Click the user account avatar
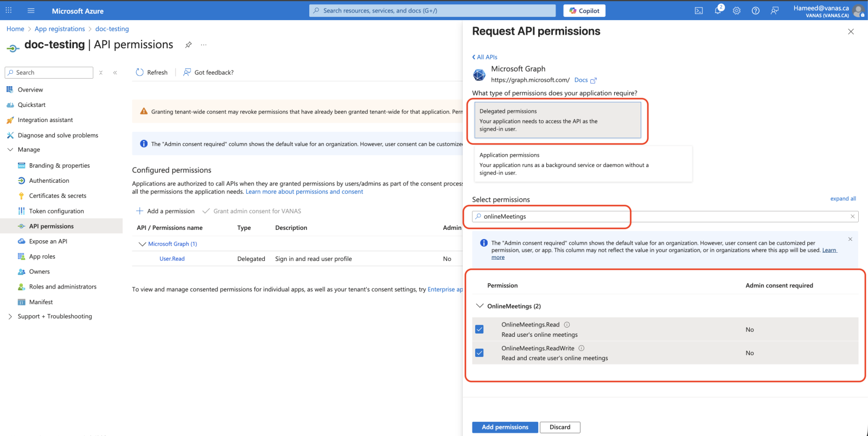The image size is (868, 436). 858,10
